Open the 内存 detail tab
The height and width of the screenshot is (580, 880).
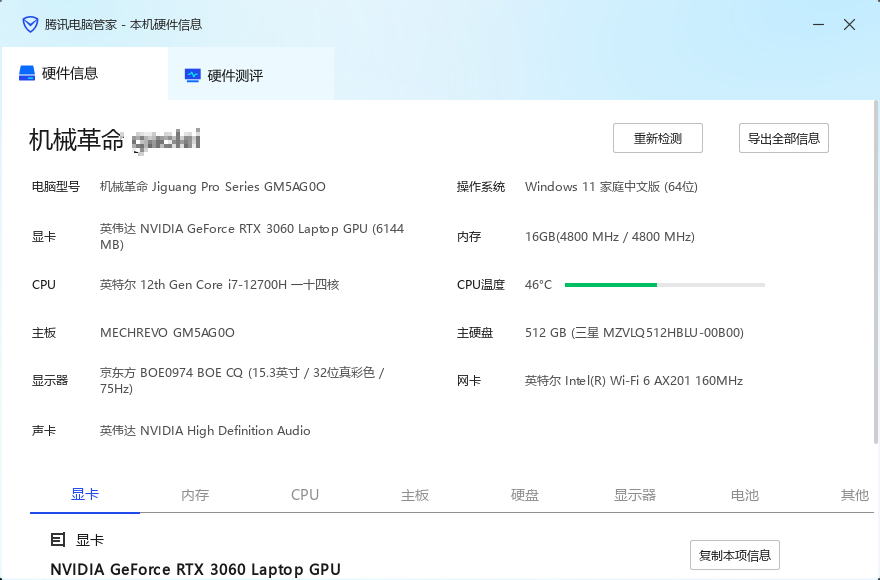[195, 495]
